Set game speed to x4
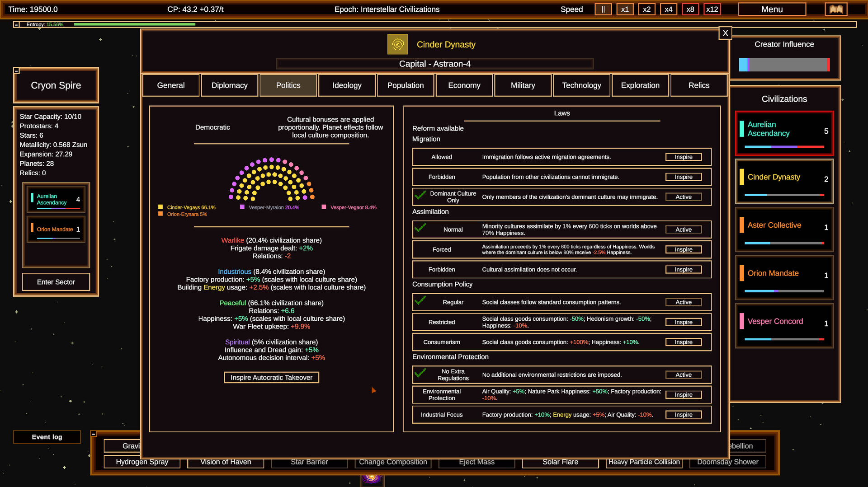The width and height of the screenshot is (868, 487). [x=668, y=9]
